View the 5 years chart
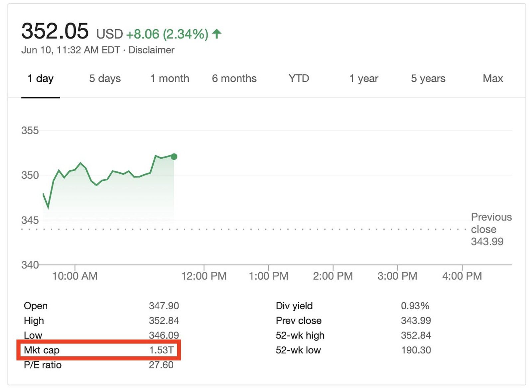 (428, 78)
